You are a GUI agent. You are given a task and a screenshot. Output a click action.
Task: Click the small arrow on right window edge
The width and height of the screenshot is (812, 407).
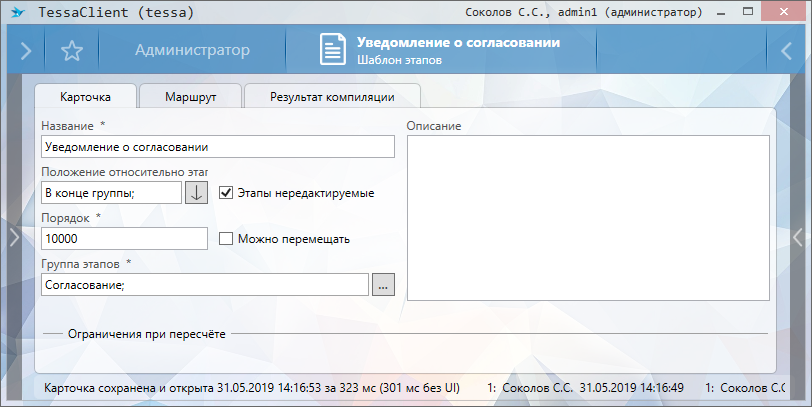point(798,236)
